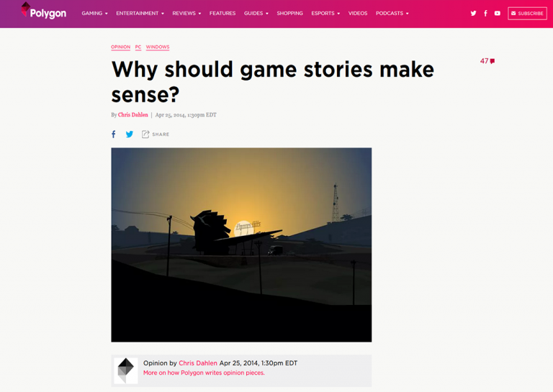Go to the Shopping section
The height and width of the screenshot is (392, 553).
(290, 14)
